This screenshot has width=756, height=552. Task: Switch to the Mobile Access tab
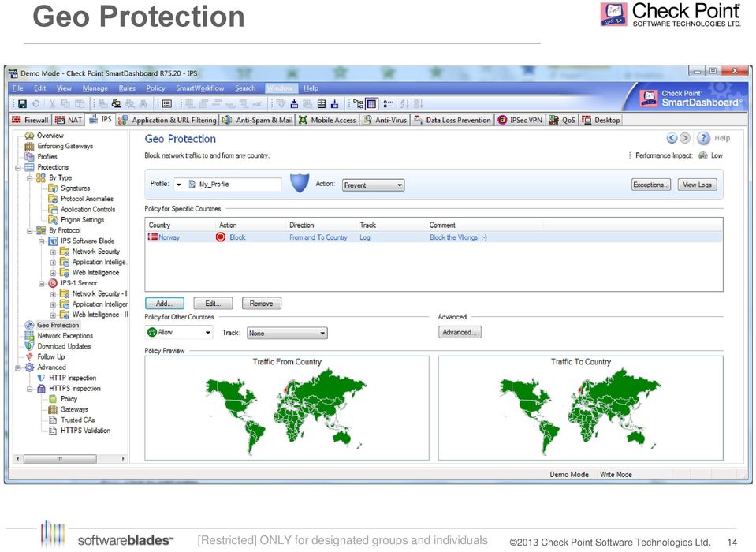[x=327, y=120]
